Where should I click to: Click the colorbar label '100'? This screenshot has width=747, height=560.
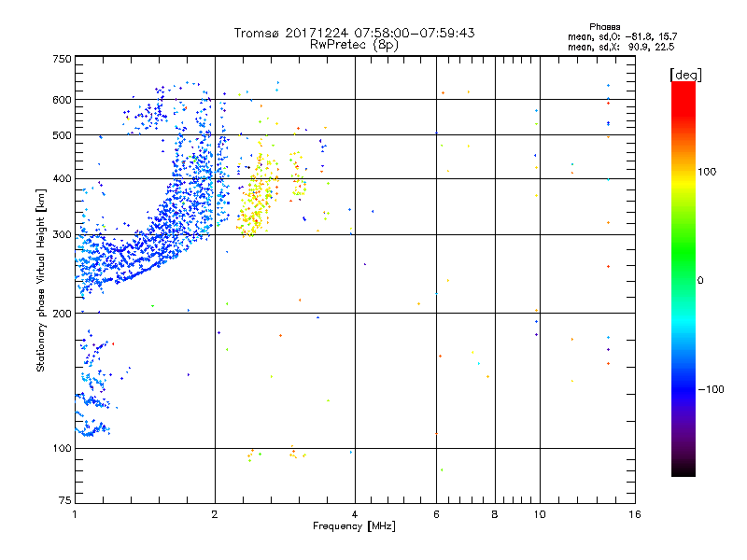[x=707, y=172]
